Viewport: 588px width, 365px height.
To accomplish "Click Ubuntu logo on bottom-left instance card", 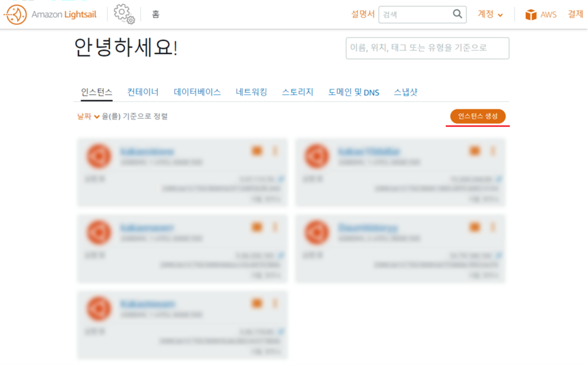I will tap(99, 309).
